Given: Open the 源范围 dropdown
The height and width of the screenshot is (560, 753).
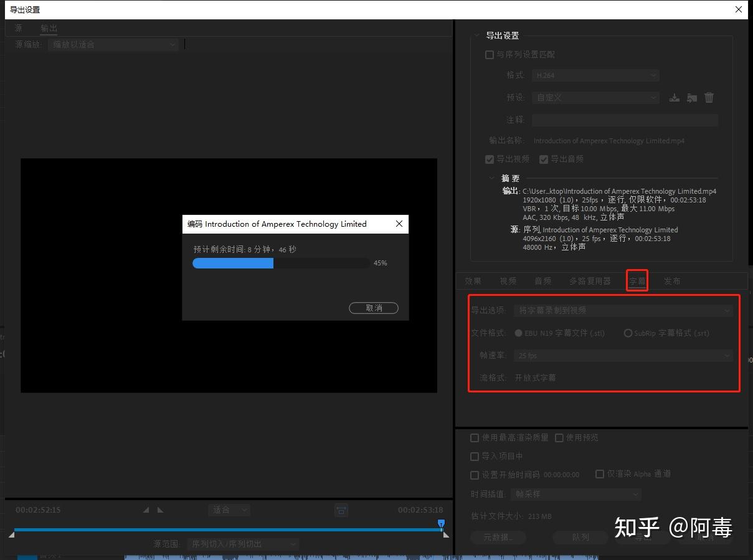Looking at the screenshot, I should coord(243,543).
